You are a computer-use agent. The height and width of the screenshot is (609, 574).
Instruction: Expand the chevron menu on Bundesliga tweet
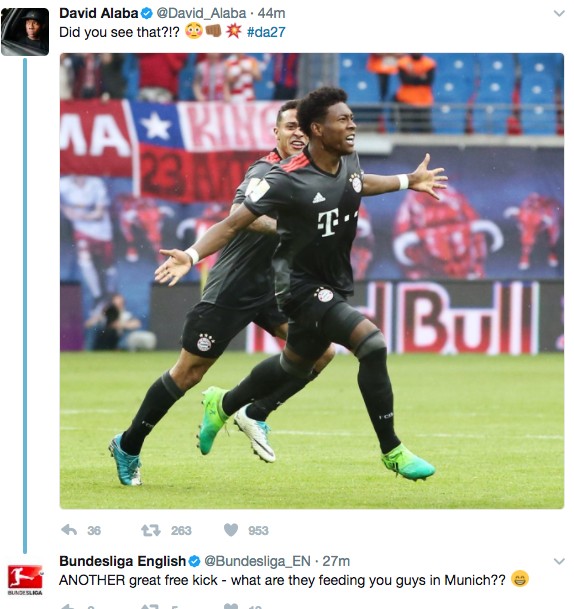[x=559, y=561]
